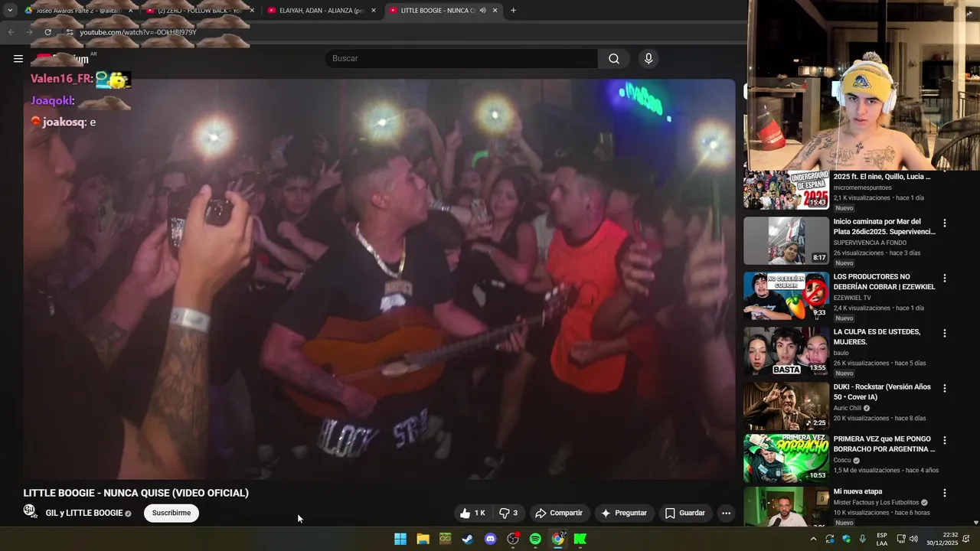This screenshot has height=551, width=980.
Task: Click the GIL y LITTLE BOOGIE channel avatar
Action: (x=31, y=511)
